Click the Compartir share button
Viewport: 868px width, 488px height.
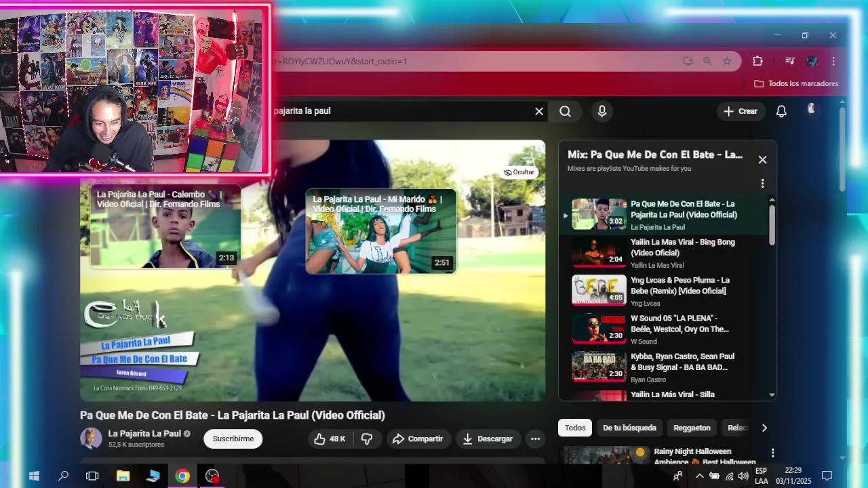418,439
